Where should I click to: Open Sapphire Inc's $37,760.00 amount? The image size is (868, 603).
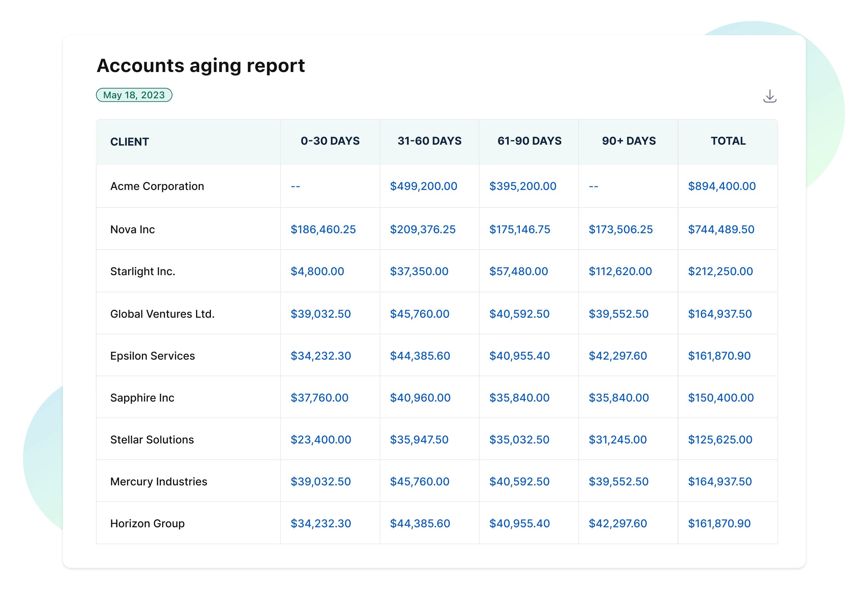[x=319, y=398]
